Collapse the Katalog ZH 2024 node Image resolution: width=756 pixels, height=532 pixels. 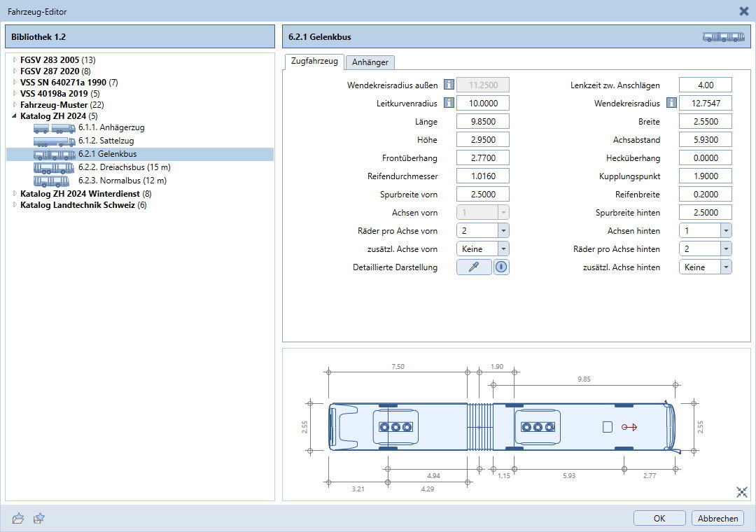15,116
